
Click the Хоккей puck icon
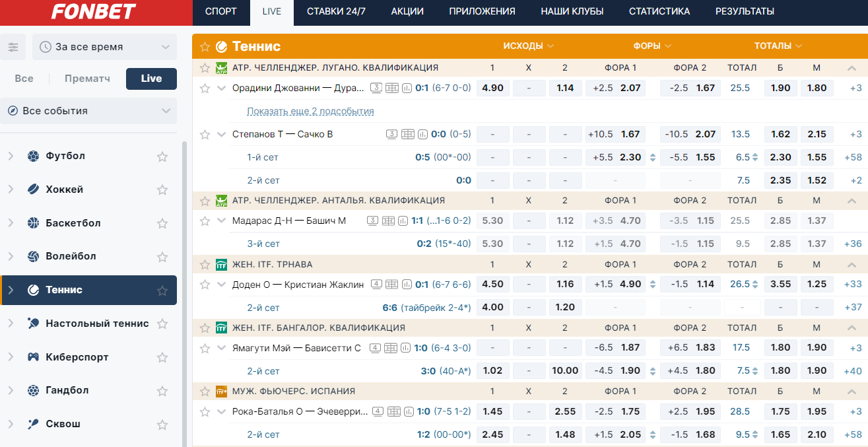33,189
